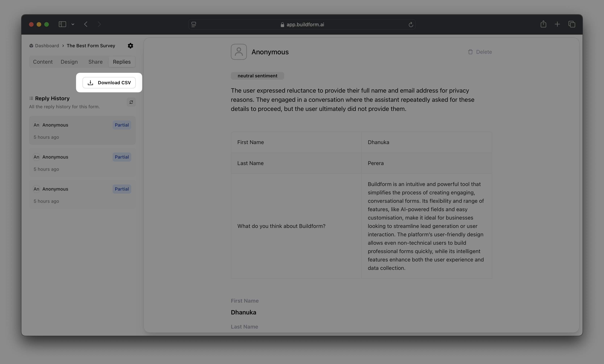Screen dimensions: 604x364
Task: Select the Replies tab
Action: pyautogui.click(x=122, y=62)
